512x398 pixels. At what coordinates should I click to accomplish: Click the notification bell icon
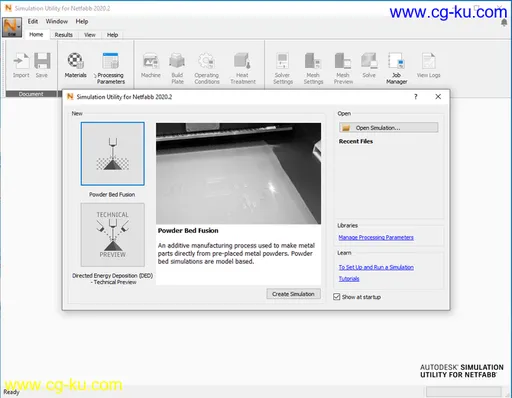(x=504, y=23)
